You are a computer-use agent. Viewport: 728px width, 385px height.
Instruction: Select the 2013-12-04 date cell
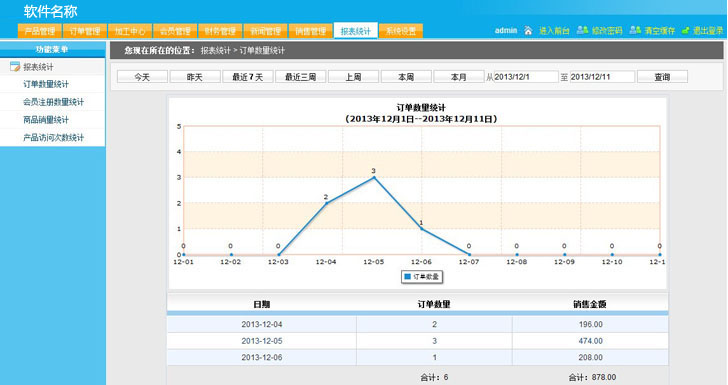[262, 324]
